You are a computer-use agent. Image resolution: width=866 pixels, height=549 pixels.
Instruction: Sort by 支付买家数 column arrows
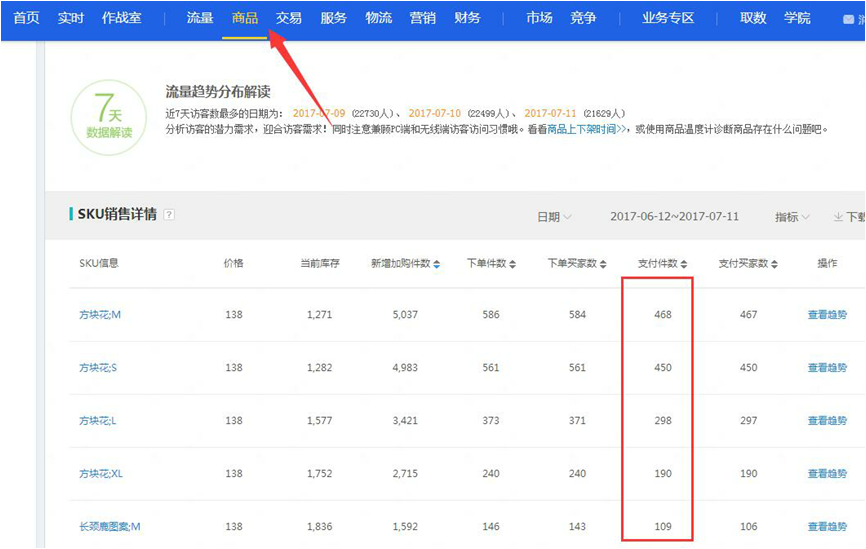775,264
